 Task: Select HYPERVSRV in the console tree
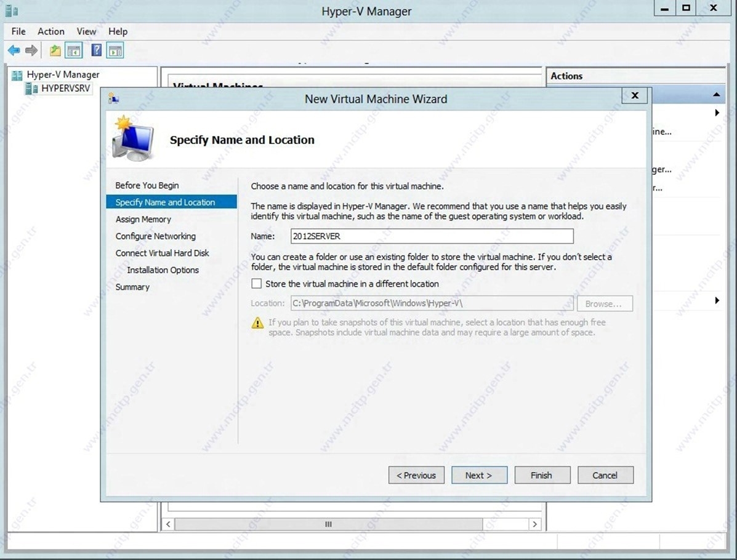[65, 89]
